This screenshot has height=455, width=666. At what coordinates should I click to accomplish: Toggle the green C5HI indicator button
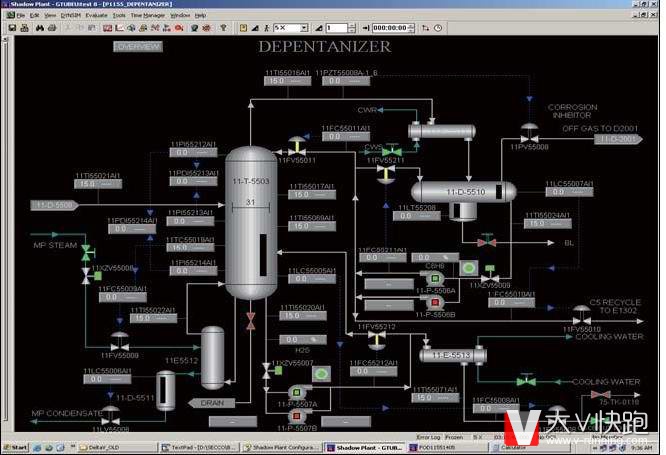click(x=466, y=267)
